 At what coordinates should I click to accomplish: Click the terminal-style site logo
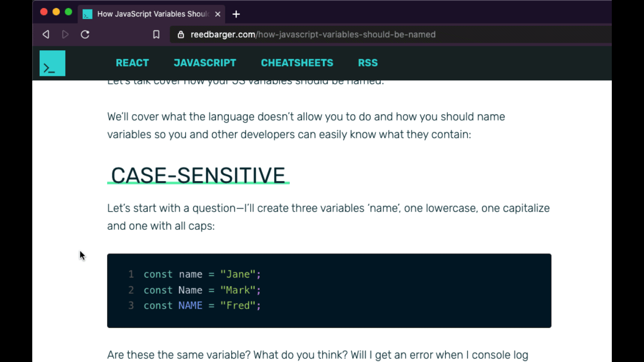[52, 63]
